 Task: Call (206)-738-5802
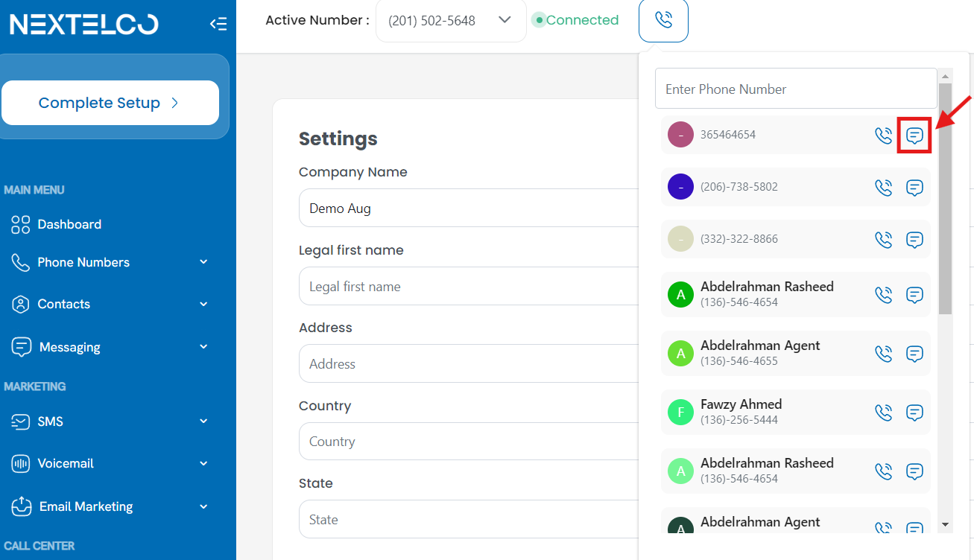click(883, 188)
